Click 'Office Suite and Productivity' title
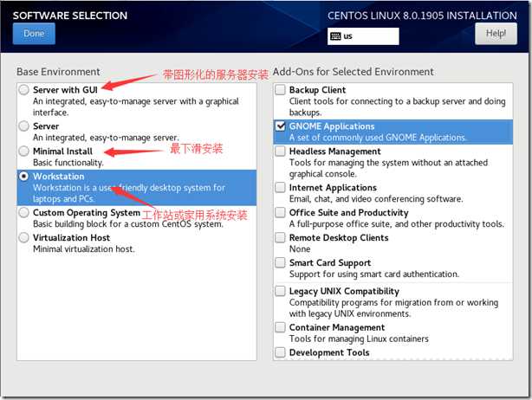The width and height of the screenshot is (532, 400). click(x=349, y=212)
